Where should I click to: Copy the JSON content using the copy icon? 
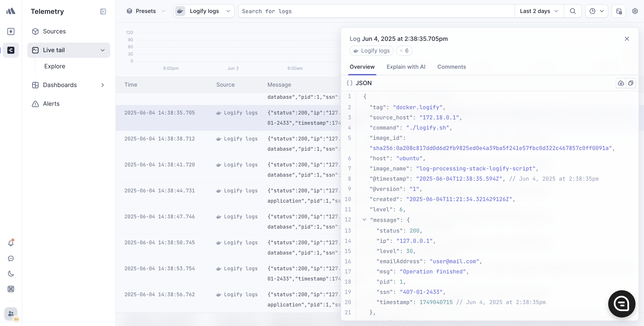coord(631,83)
